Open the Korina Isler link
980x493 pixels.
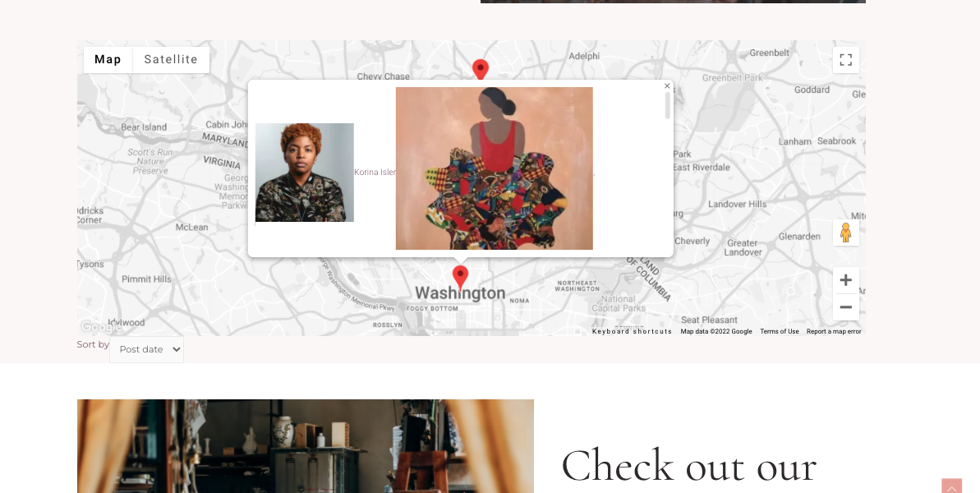[x=375, y=173]
